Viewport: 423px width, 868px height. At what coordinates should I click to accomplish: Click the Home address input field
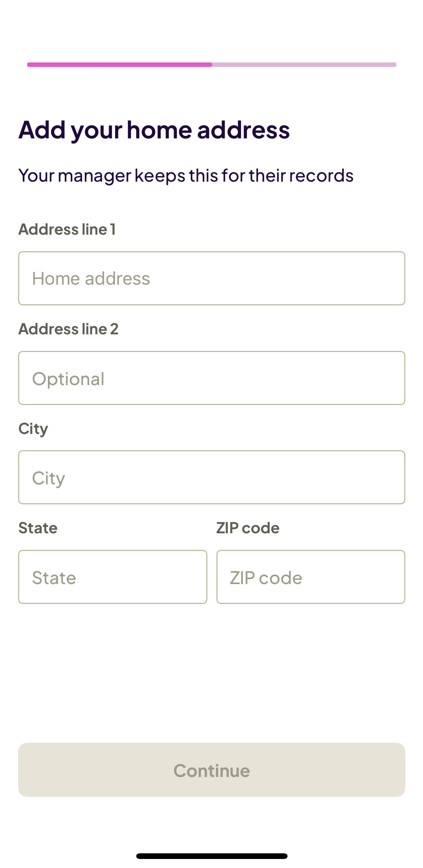(211, 278)
